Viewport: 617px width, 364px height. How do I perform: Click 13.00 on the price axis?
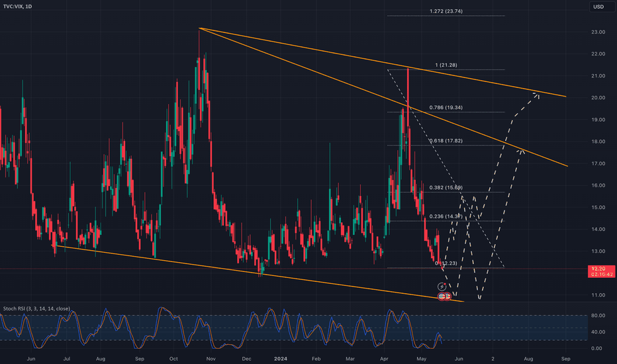point(598,251)
